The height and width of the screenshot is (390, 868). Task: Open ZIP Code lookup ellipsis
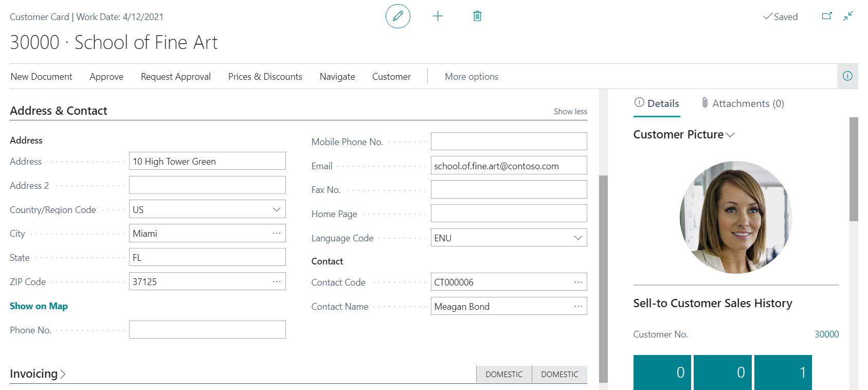pyautogui.click(x=277, y=281)
